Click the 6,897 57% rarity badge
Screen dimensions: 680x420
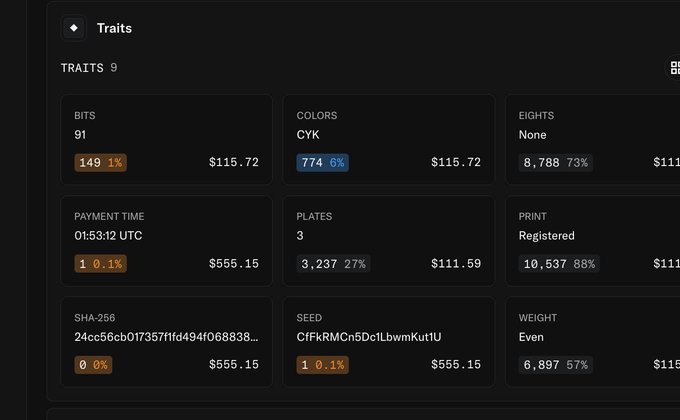[556, 365]
